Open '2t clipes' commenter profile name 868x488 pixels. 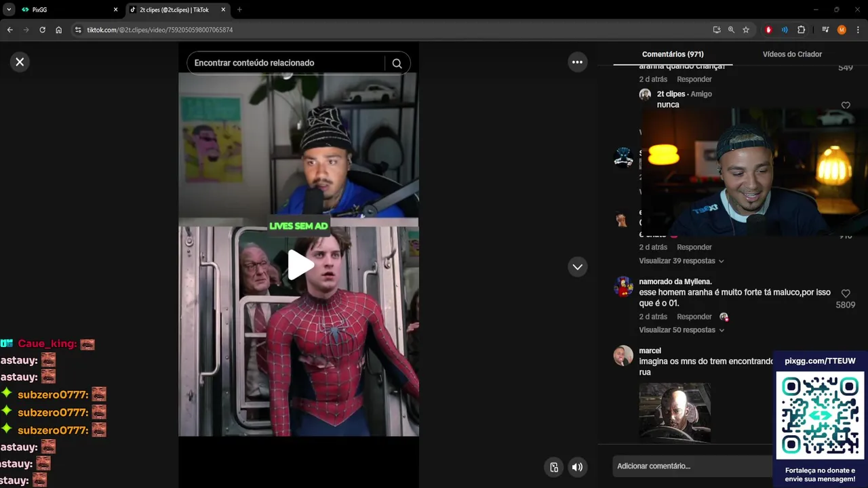(671, 94)
